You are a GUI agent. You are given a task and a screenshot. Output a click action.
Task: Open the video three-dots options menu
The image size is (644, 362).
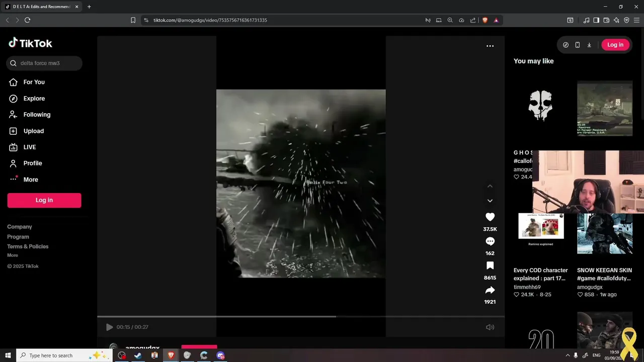click(x=490, y=46)
